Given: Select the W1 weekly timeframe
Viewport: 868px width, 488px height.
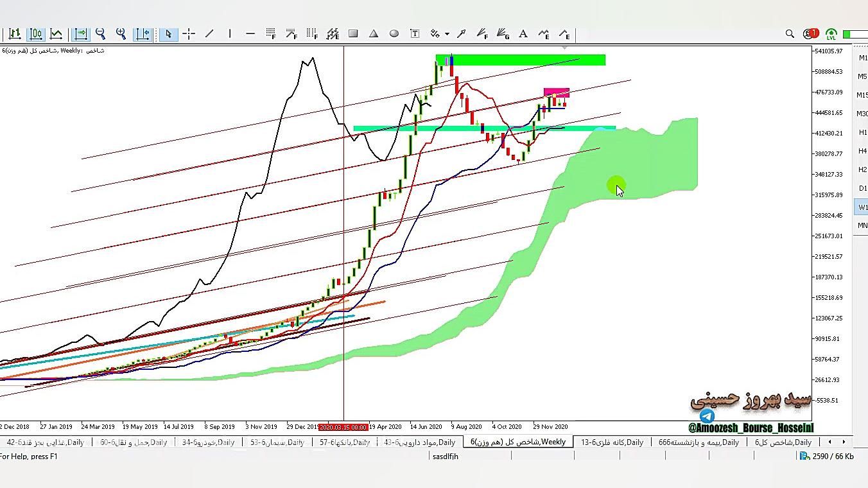Looking at the screenshot, I should (862, 207).
